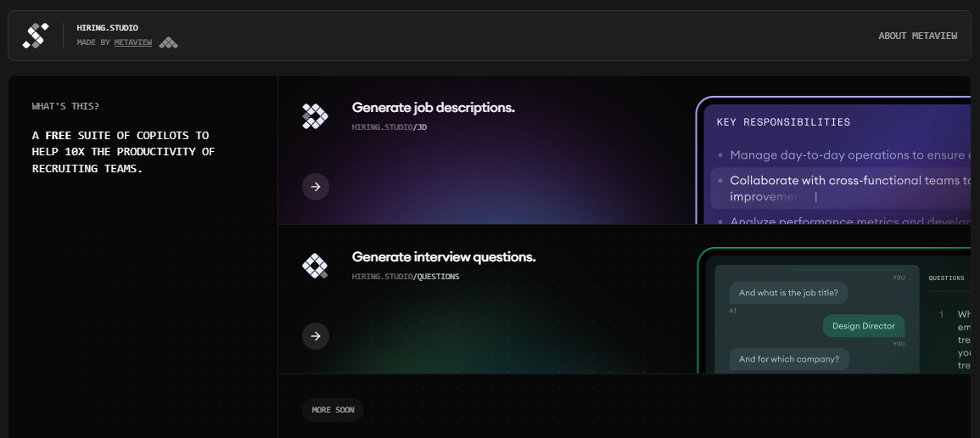
Task: Click the 'Analyze performance metrics' bullet
Action: (x=843, y=220)
